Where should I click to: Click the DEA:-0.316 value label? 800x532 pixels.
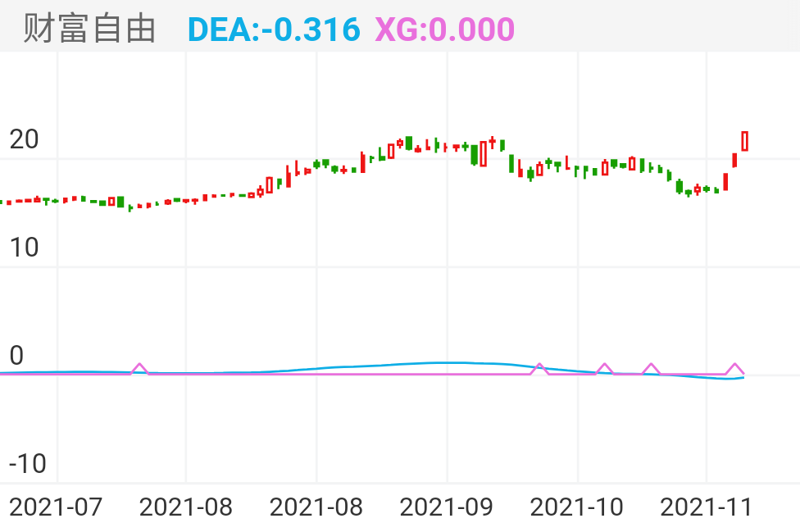tap(274, 29)
